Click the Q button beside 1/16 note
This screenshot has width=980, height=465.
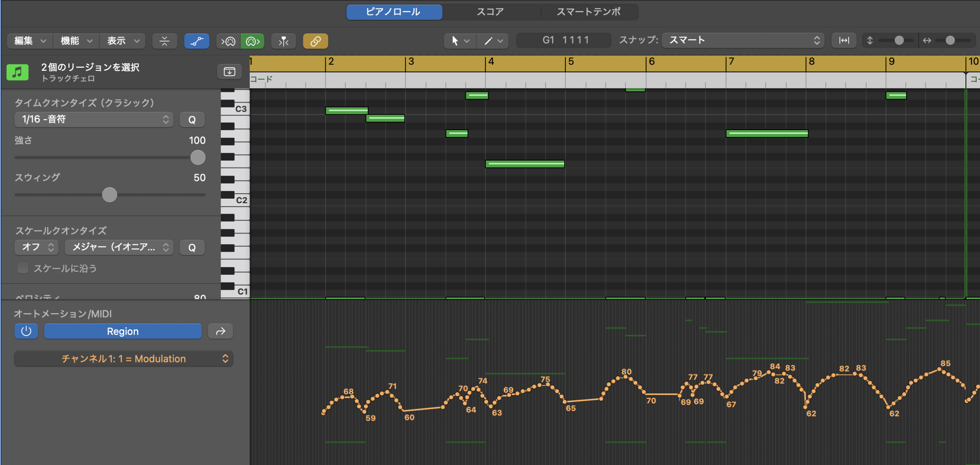[x=192, y=119]
